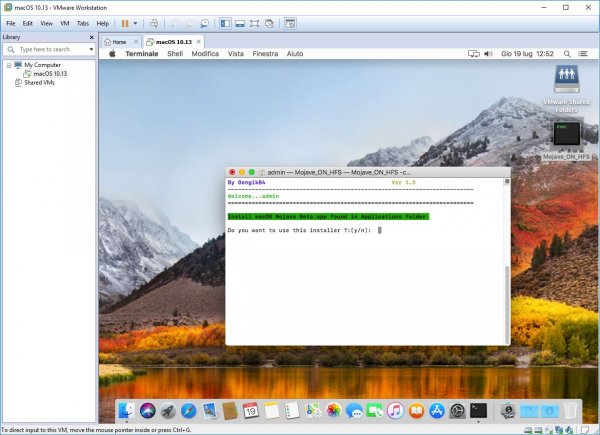Minimize the Terminal window with yellow button

click(x=242, y=172)
